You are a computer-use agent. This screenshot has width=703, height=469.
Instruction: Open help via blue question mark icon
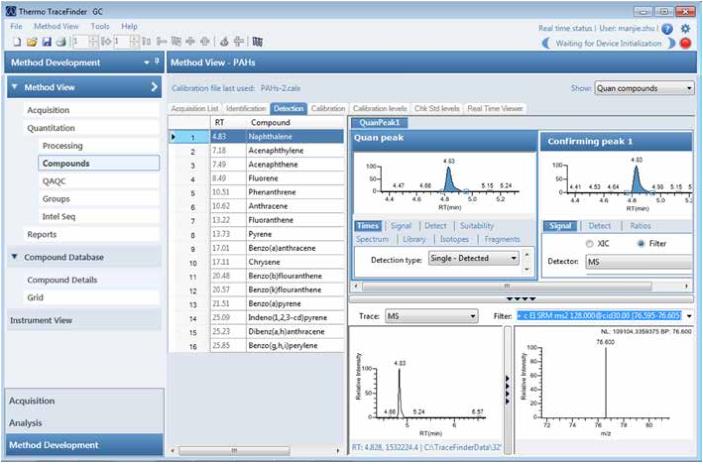click(x=667, y=29)
